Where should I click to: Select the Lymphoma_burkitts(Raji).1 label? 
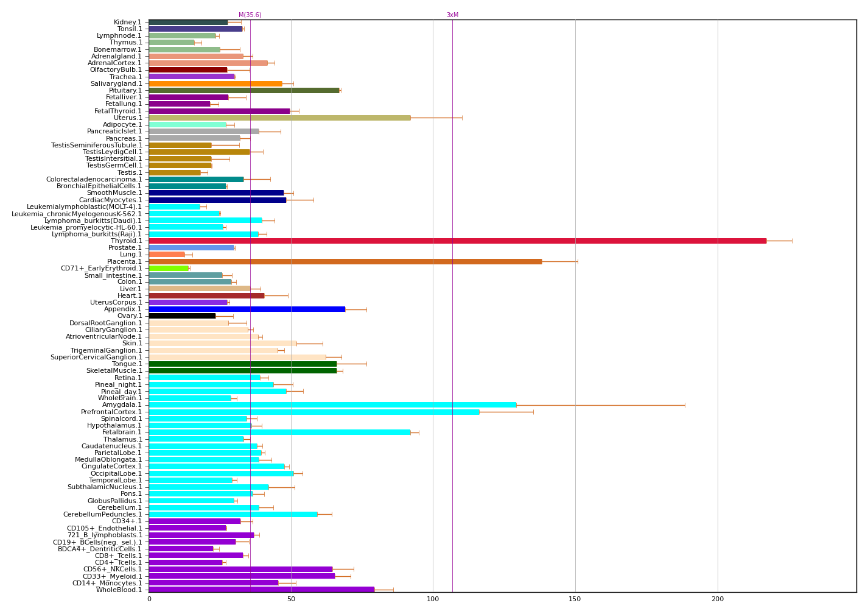point(96,235)
